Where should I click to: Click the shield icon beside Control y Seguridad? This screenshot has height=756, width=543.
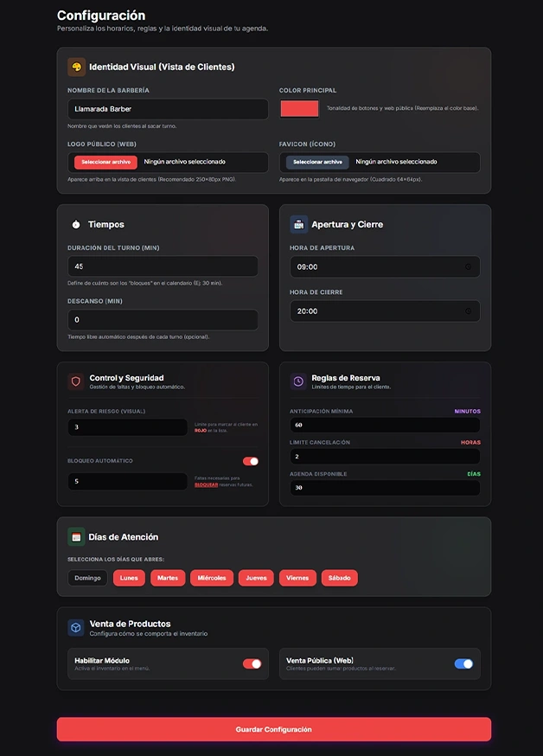point(76,381)
